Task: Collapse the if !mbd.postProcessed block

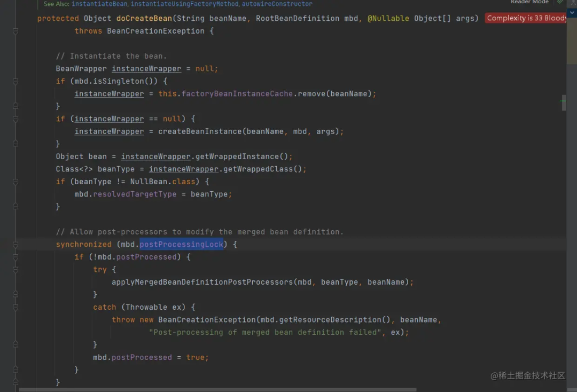Action: [x=15, y=257]
